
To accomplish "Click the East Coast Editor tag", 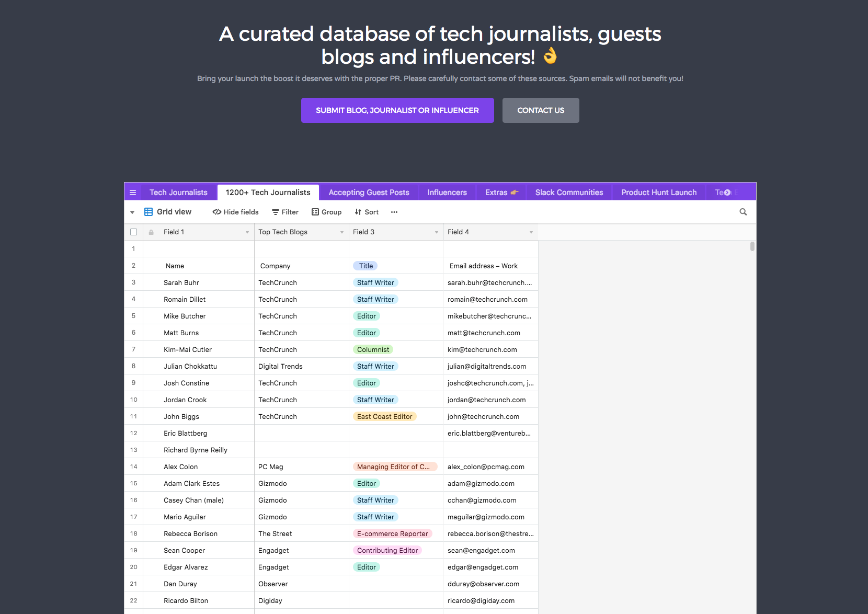I will point(385,416).
